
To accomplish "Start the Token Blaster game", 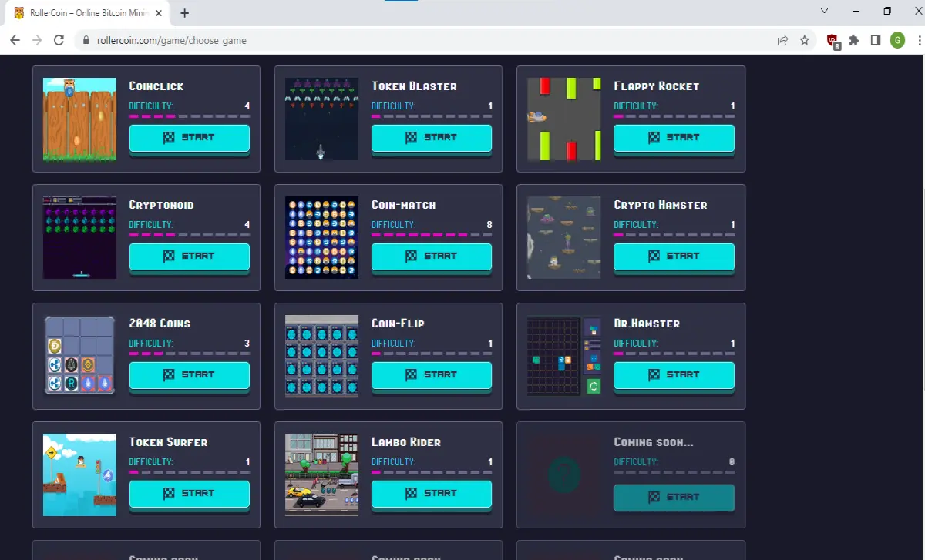I will click(x=432, y=138).
